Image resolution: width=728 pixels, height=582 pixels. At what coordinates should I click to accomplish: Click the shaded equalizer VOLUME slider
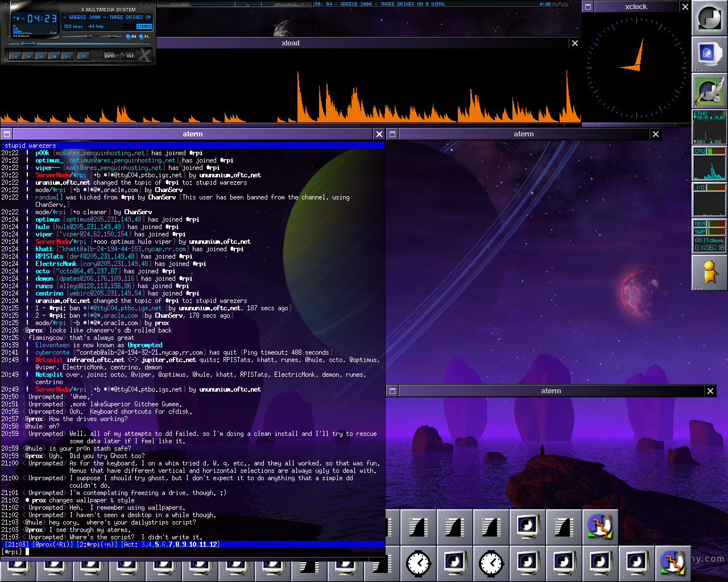(219, 4)
